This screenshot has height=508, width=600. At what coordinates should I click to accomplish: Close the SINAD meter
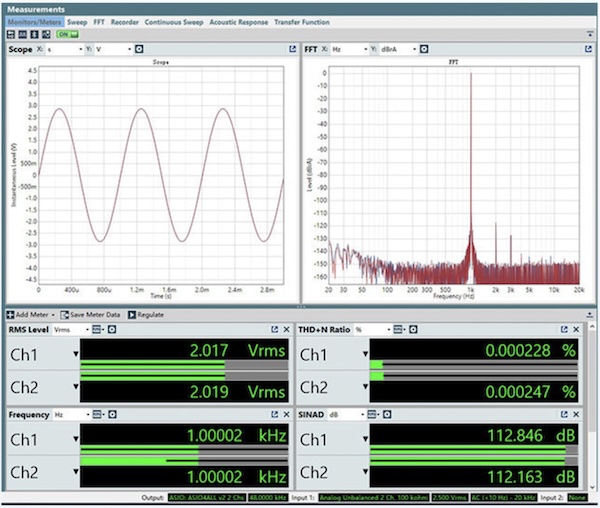pos(576,414)
